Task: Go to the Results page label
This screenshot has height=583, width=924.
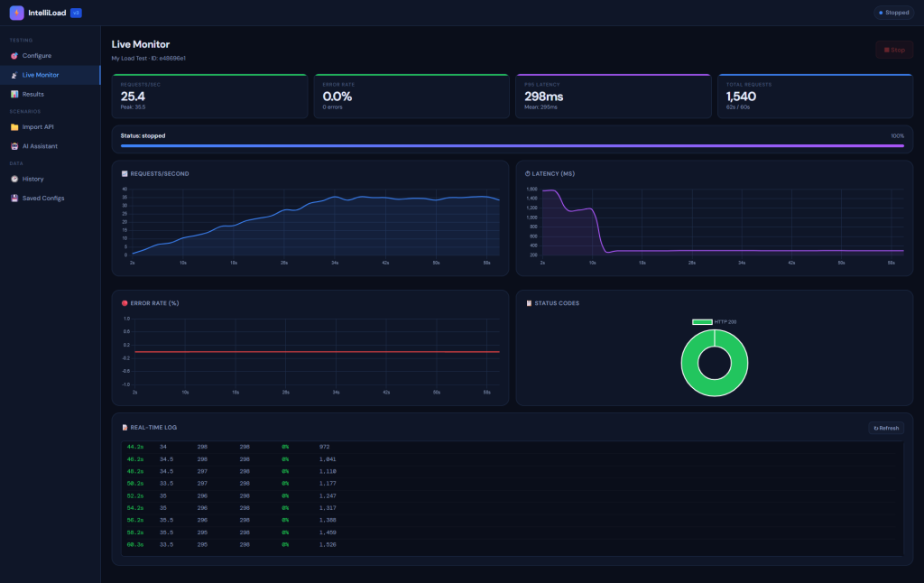Action: point(33,94)
